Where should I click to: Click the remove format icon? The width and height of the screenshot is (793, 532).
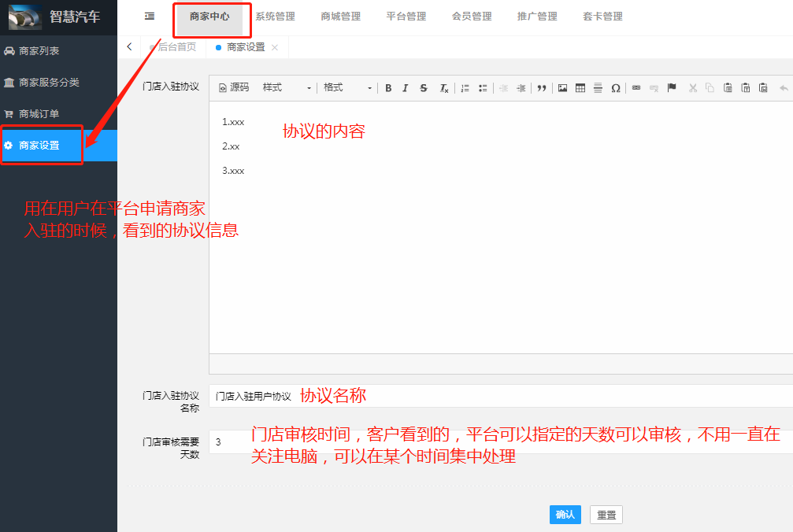(x=443, y=88)
